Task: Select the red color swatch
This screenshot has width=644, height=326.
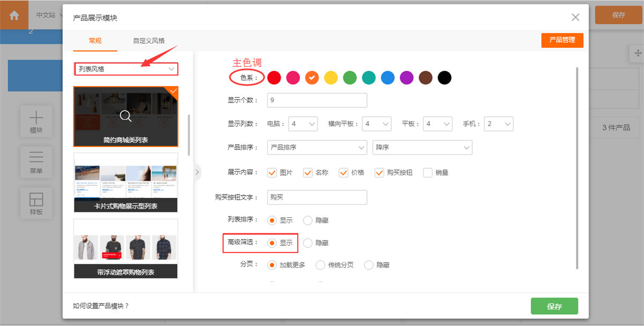Action: (274, 78)
